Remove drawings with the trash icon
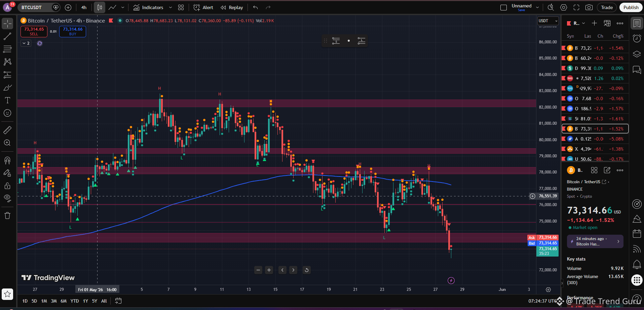The image size is (644, 310). [7, 216]
